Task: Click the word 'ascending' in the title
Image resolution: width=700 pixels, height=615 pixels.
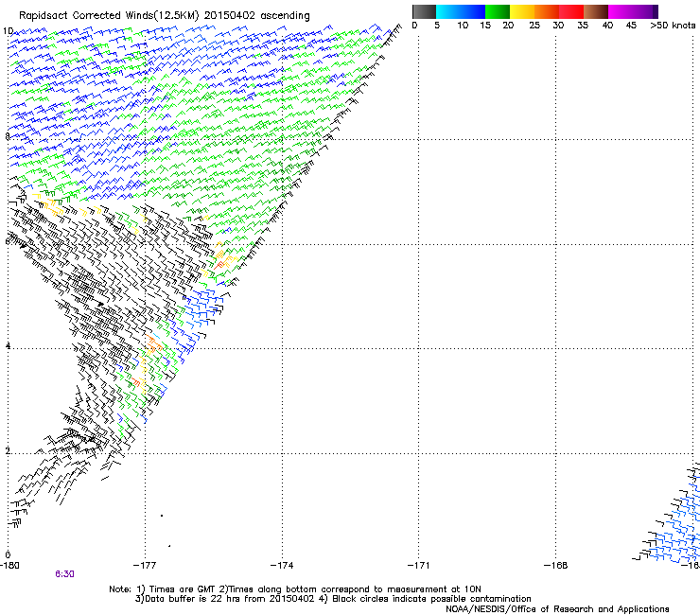Action: pyautogui.click(x=285, y=16)
